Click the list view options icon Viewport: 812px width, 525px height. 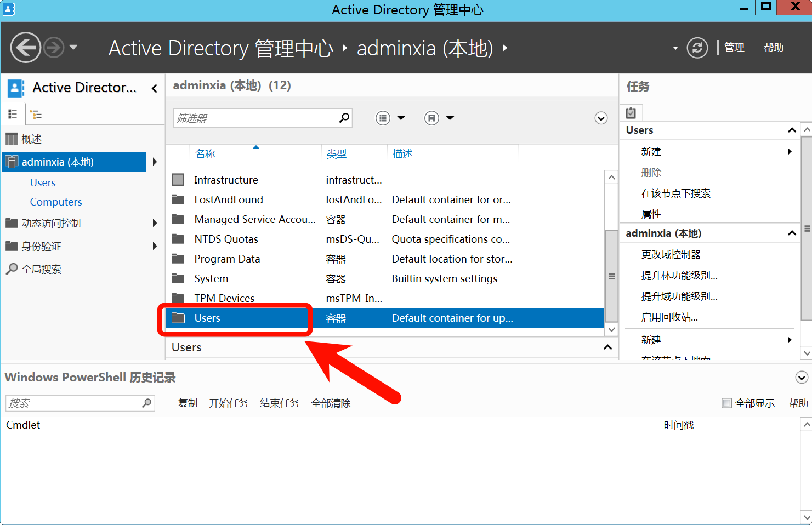pos(383,118)
